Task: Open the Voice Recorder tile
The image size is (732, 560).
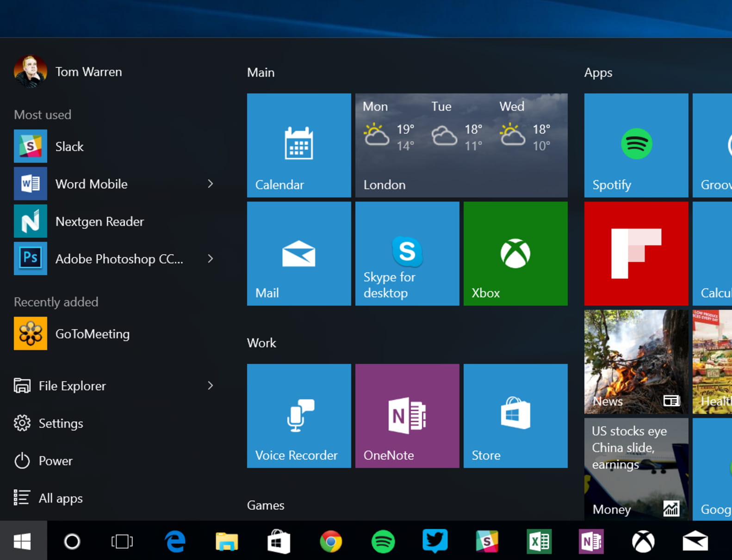Action: [x=299, y=416]
